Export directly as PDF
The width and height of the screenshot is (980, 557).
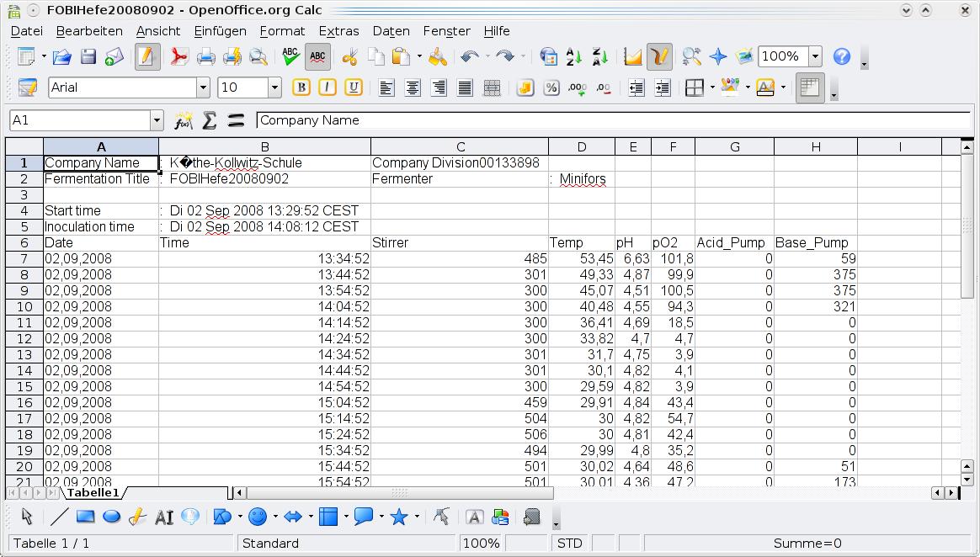(179, 57)
